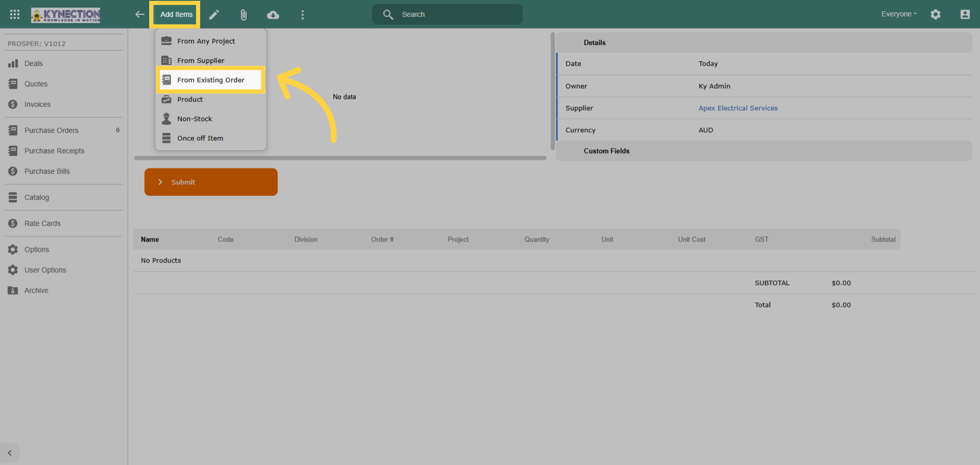
Task: Click the Archive box icon
Action: 13,291
